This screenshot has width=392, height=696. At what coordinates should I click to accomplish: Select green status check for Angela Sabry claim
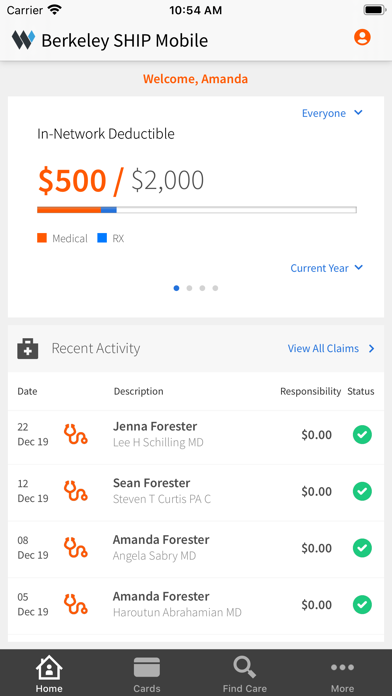point(362,548)
